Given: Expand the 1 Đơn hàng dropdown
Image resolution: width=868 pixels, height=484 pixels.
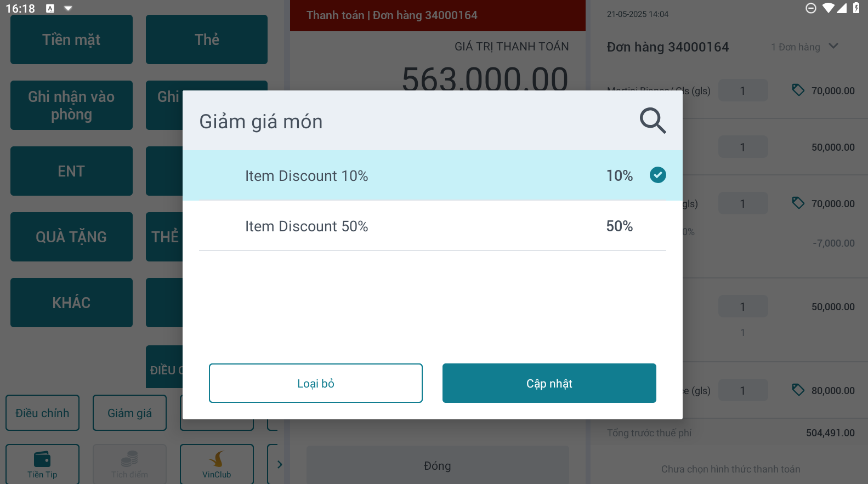Looking at the screenshot, I should (x=833, y=47).
